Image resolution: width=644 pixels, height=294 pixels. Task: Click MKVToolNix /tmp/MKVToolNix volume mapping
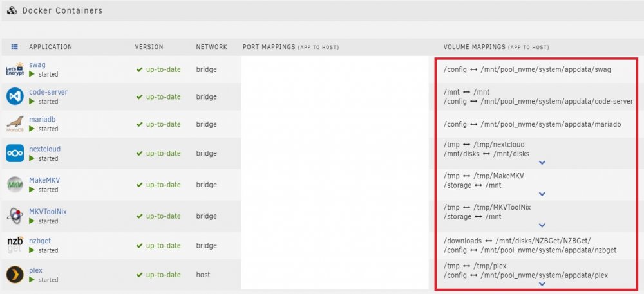(x=487, y=208)
